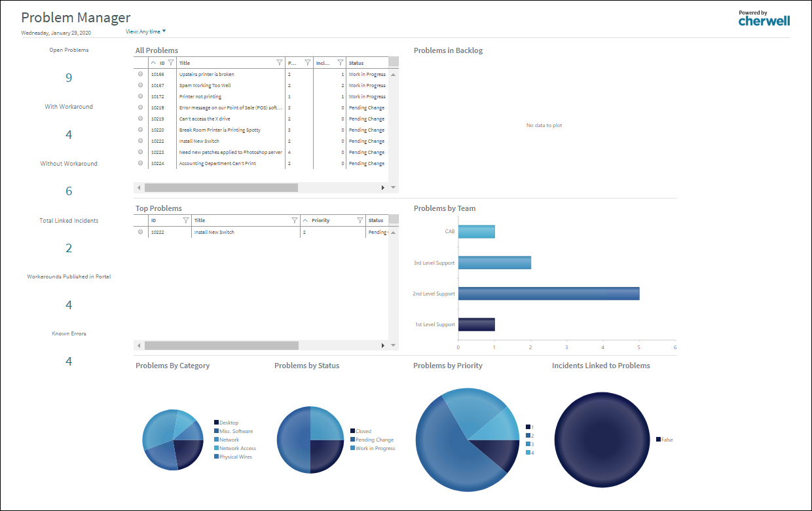Click the Misc. Software legend label
The height and width of the screenshot is (511, 812).
(x=236, y=431)
